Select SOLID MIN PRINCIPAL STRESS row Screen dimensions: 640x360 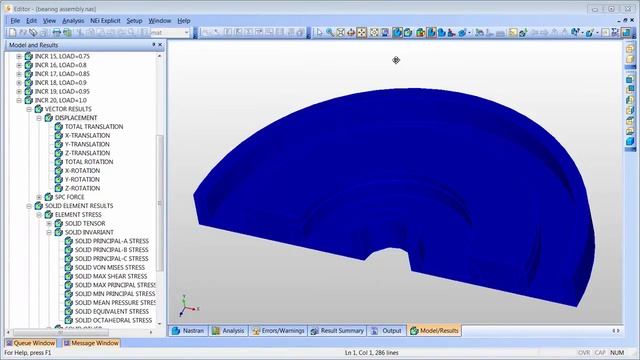coord(115,294)
